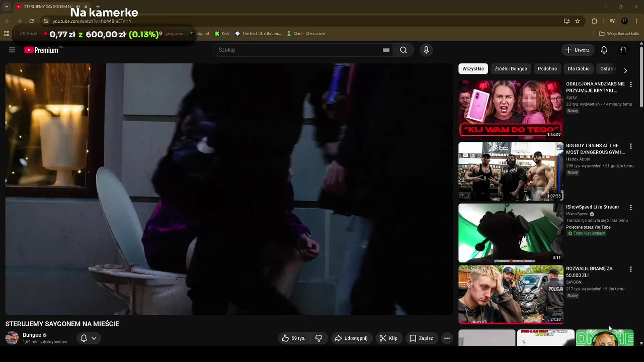Viewport: 644px width, 362px height.
Task: Open the YouTube guide hamburger menu
Action: click(12, 50)
